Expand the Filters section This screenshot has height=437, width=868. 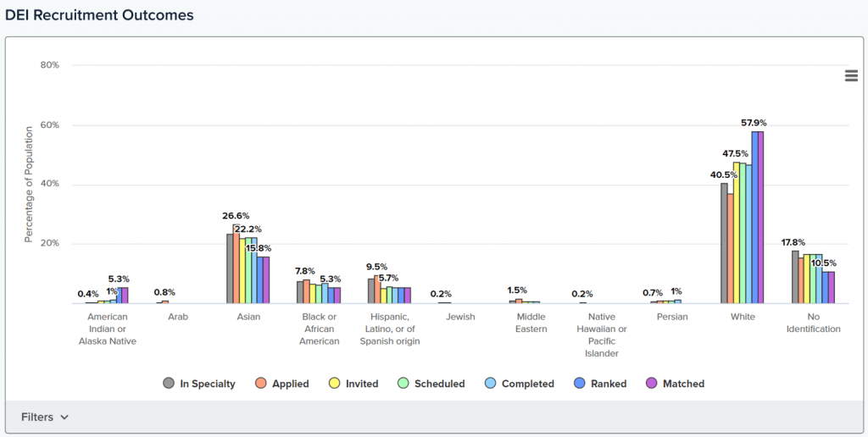(x=37, y=417)
